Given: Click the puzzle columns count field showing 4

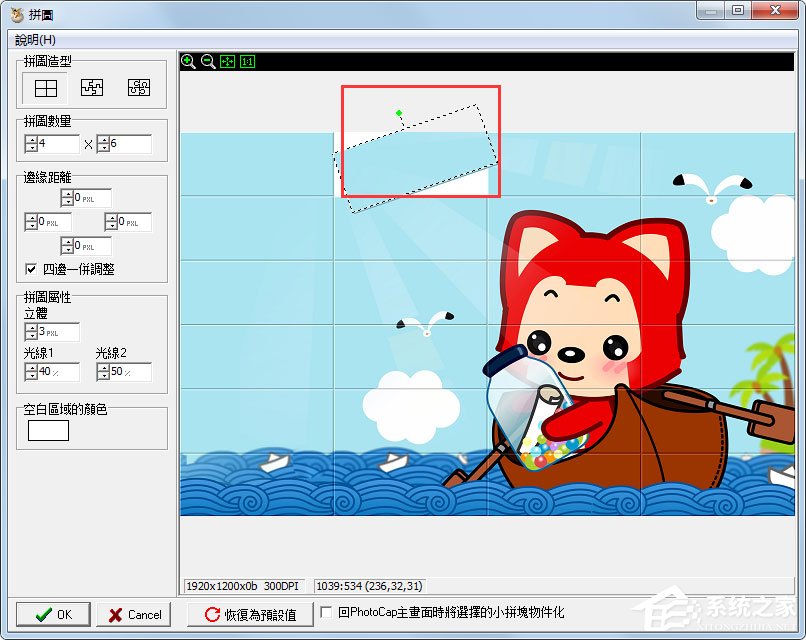Looking at the screenshot, I should [x=59, y=144].
